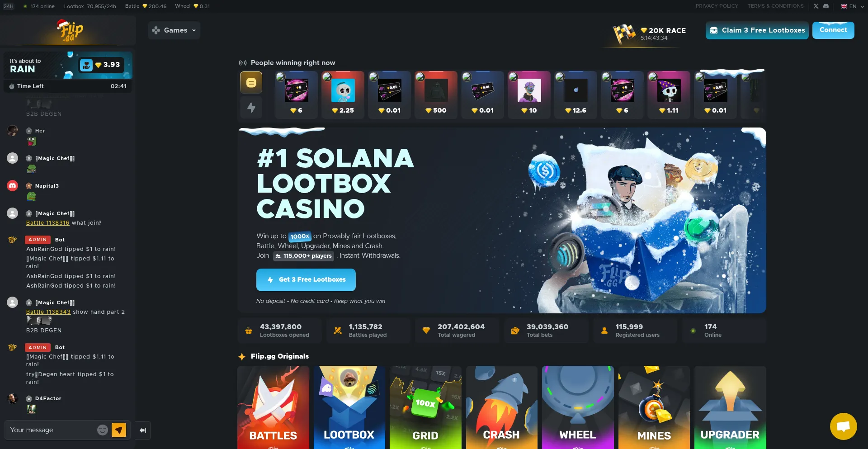The image size is (868, 449).
Task: Open the EN language selector
Action: pyautogui.click(x=849, y=6)
